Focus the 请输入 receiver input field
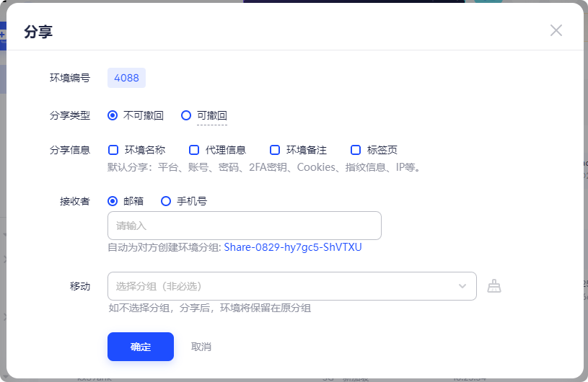The image size is (588, 382). (x=245, y=226)
